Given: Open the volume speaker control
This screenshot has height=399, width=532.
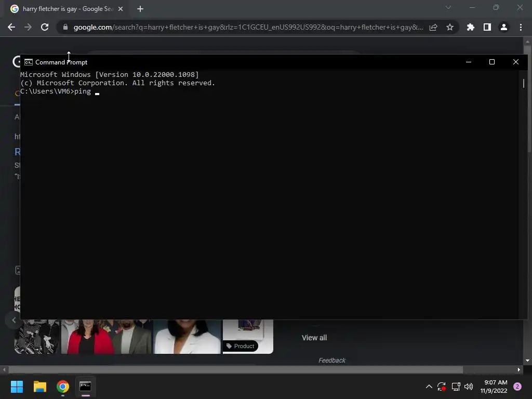Looking at the screenshot, I should coord(469,387).
